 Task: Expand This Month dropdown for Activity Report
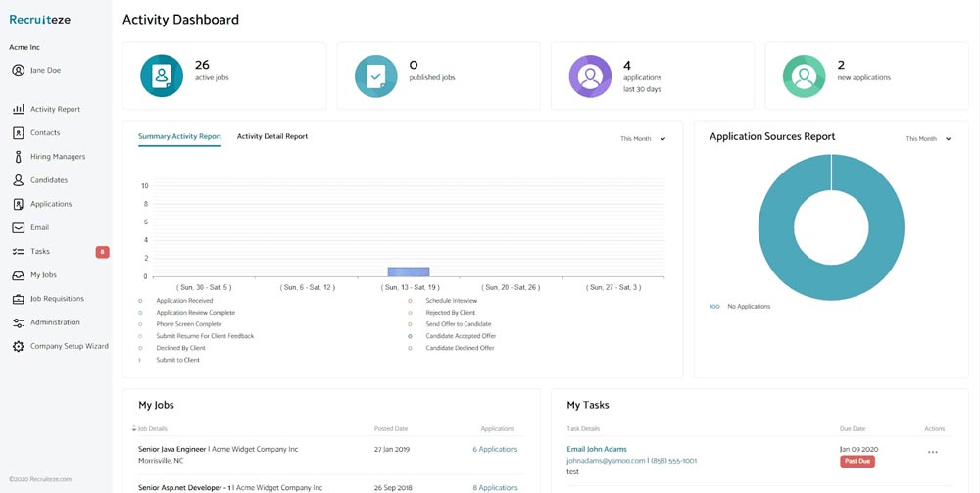(643, 139)
